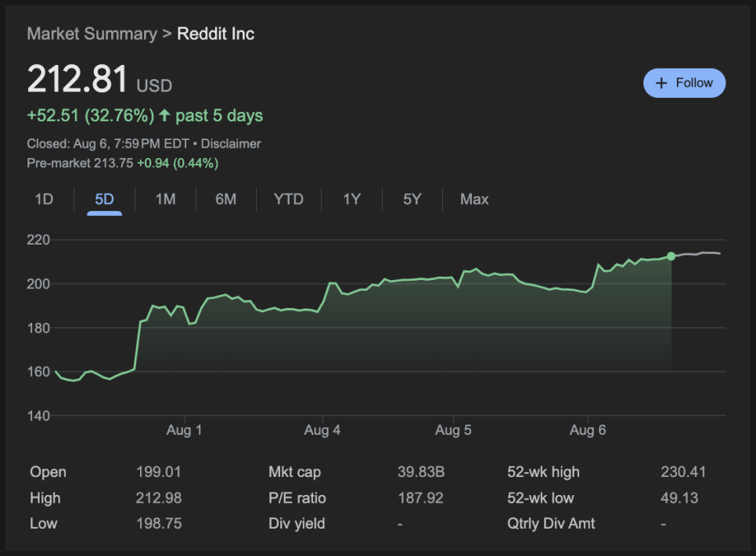Switch to the 1D range tab

pyautogui.click(x=44, y=199)
